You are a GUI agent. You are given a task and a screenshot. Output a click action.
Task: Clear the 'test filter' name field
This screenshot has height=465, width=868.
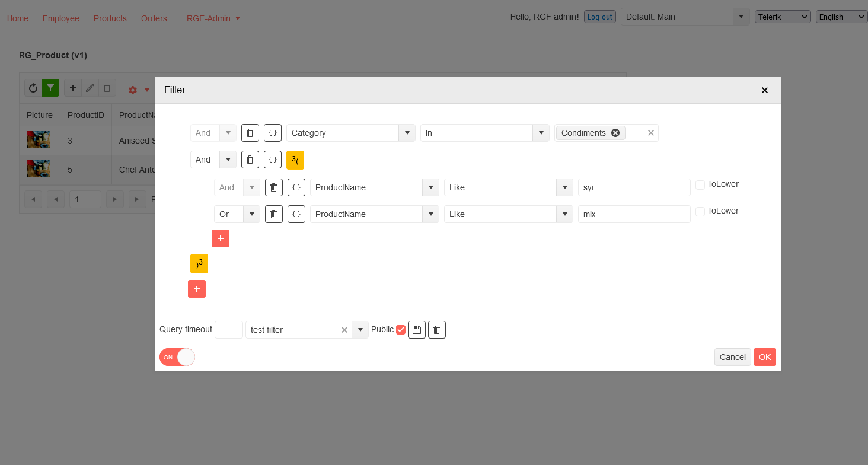(344, 330)
